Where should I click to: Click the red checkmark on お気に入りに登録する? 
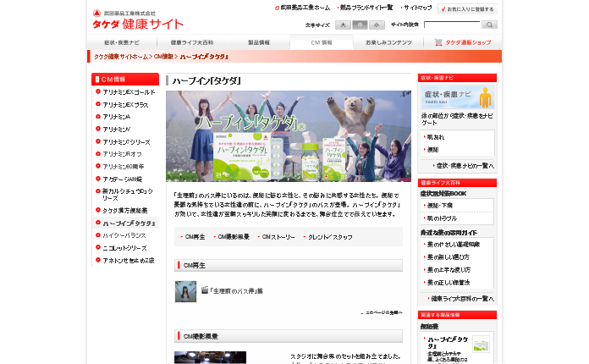[x=443, y=9]
